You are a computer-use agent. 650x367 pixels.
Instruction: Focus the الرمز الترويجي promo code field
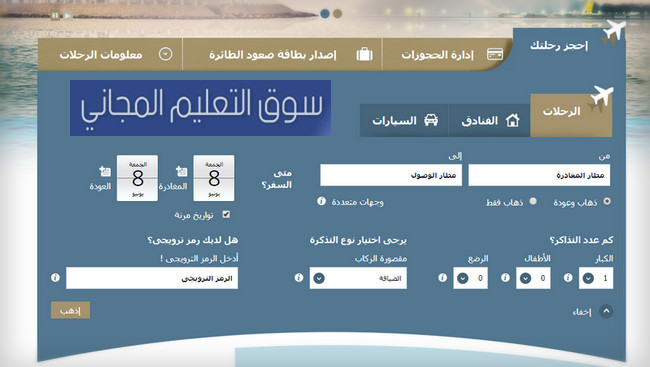pos(152,278)
